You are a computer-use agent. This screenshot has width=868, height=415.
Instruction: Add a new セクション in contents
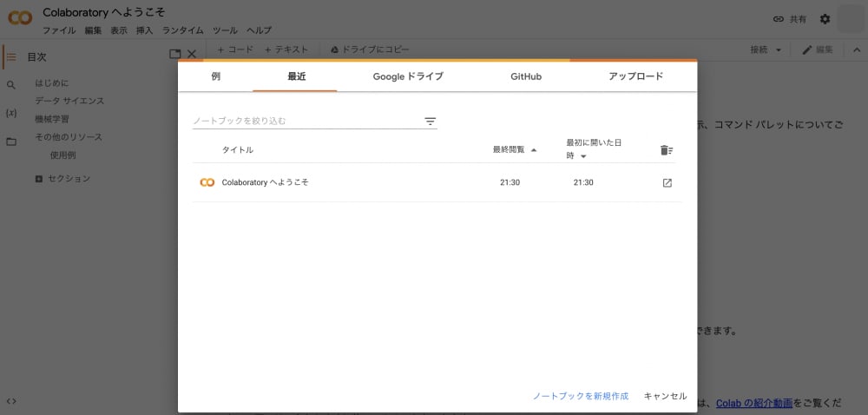pos(62,179)
